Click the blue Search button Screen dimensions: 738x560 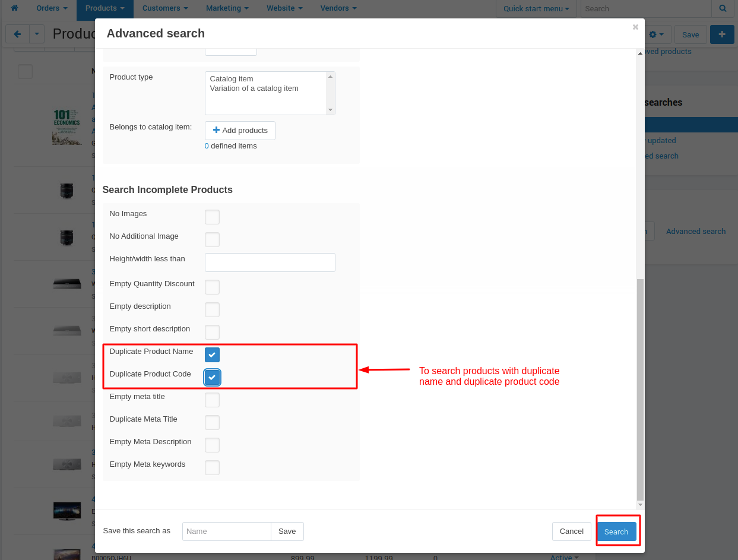(x=616, y=531)
